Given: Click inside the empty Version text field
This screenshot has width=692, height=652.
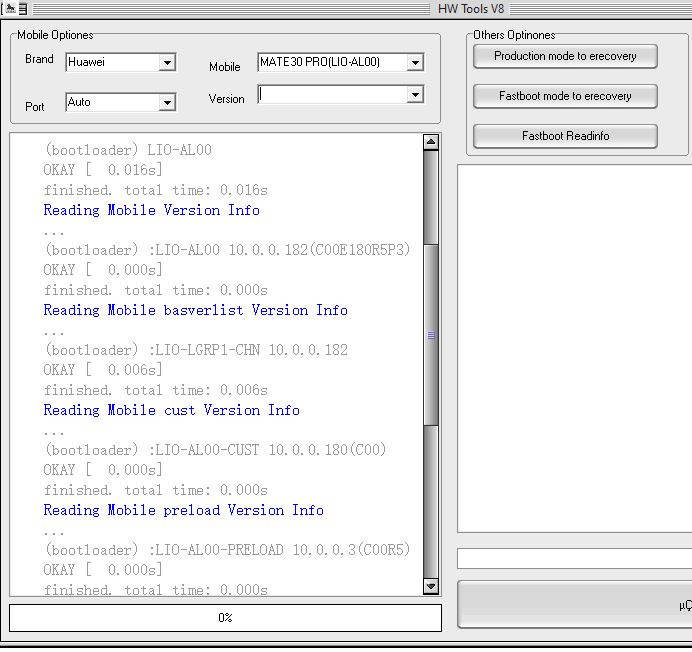Looking at the screenshot, I should tap(332, 95).
